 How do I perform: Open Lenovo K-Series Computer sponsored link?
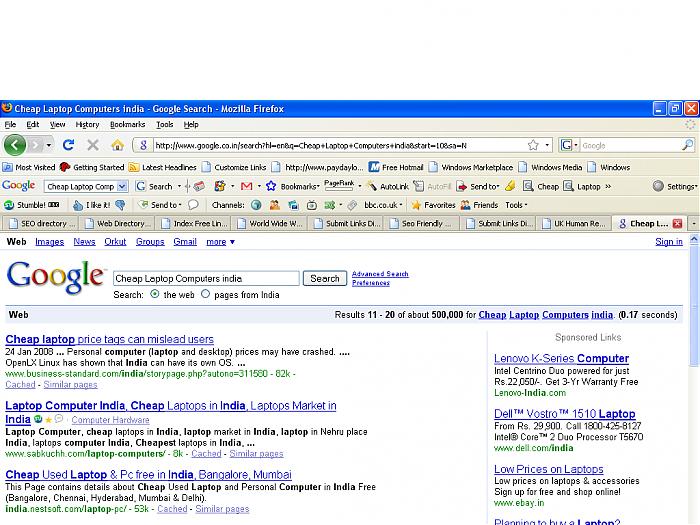click(x=561, y=358)
